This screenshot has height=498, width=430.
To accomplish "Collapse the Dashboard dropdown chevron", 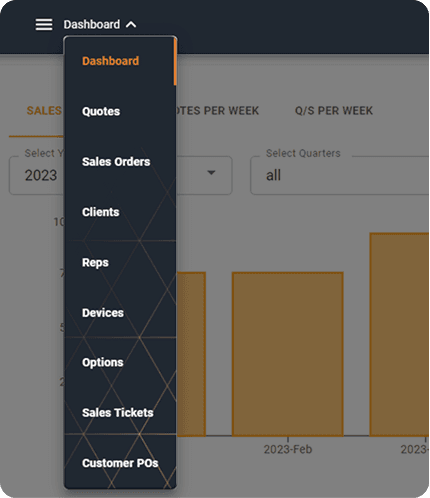I will pos(131,25).
